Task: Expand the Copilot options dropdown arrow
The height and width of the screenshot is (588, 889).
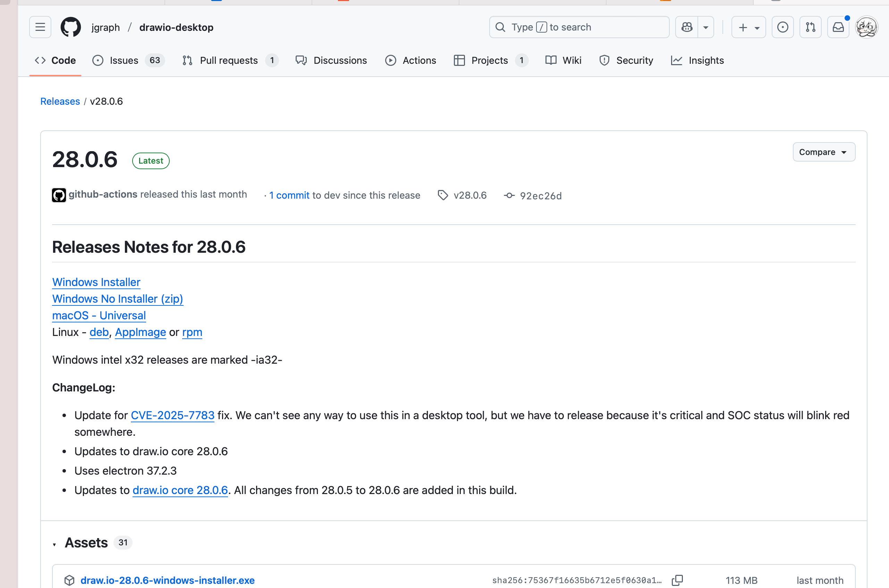Action: point(705,27)
